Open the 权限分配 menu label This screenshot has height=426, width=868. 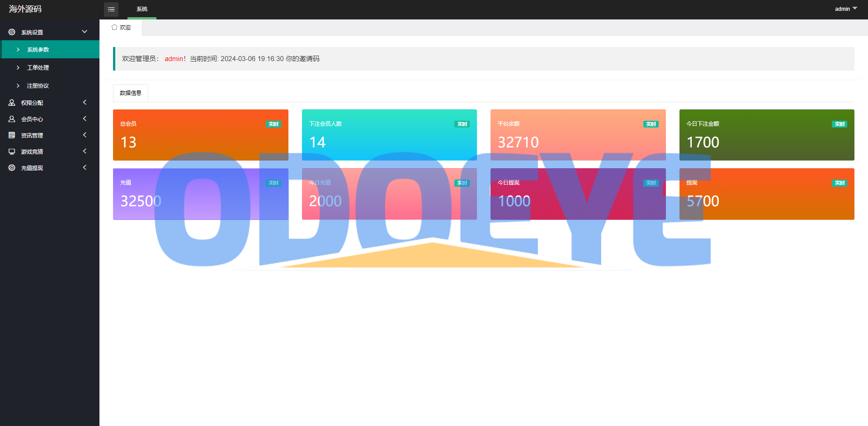tap(32, 103)
